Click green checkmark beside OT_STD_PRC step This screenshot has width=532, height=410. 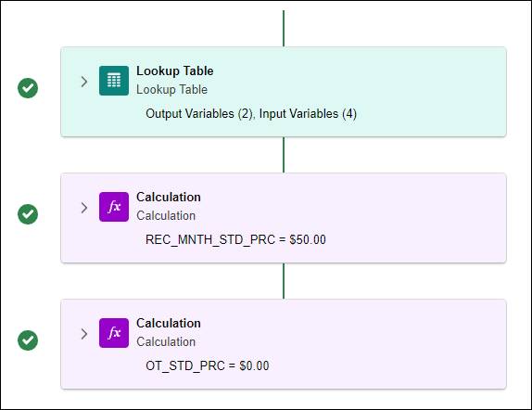click(x=28, y=340)
